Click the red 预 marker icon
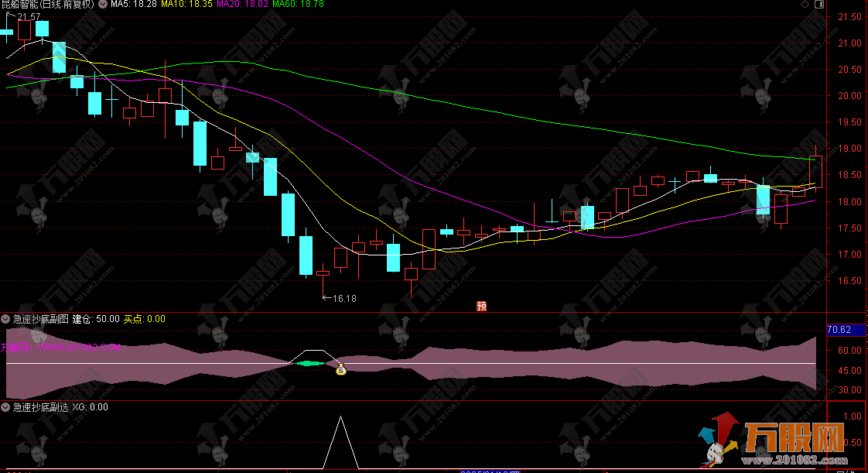Viewport: 868px width, 473px height. point(482,307)
